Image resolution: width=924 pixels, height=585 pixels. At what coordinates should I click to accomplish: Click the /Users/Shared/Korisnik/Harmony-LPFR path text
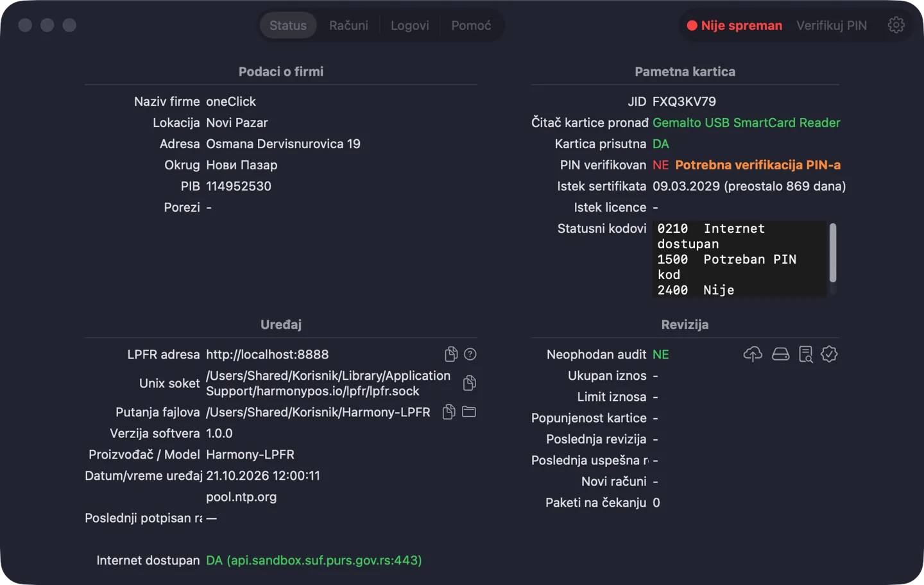point(318,412)
